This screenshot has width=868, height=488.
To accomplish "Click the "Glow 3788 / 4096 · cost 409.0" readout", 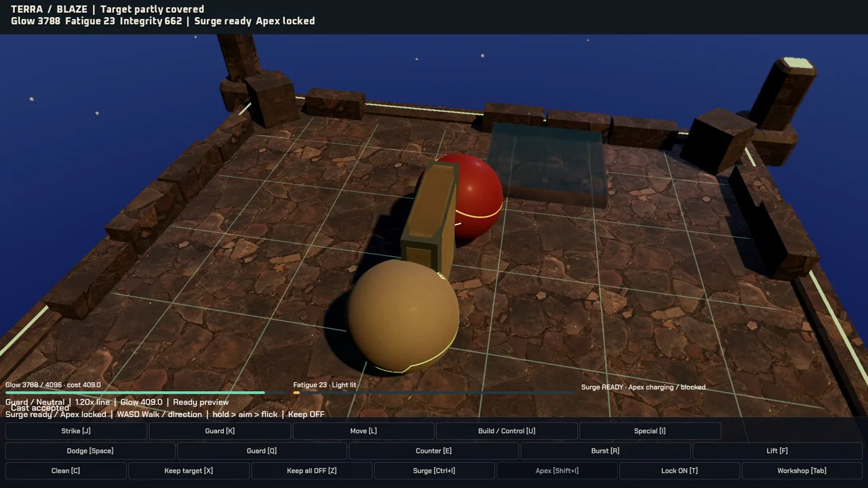I will (53, 385).
